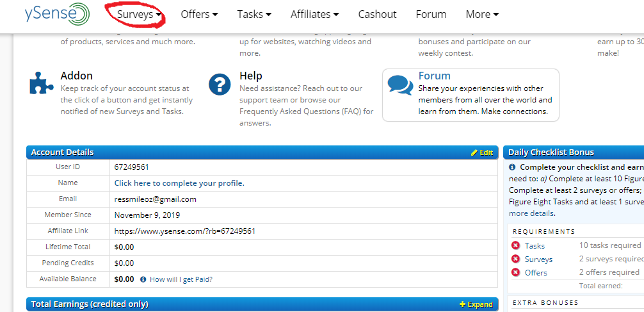Open the Offers dropdown menu

(199, 14)
